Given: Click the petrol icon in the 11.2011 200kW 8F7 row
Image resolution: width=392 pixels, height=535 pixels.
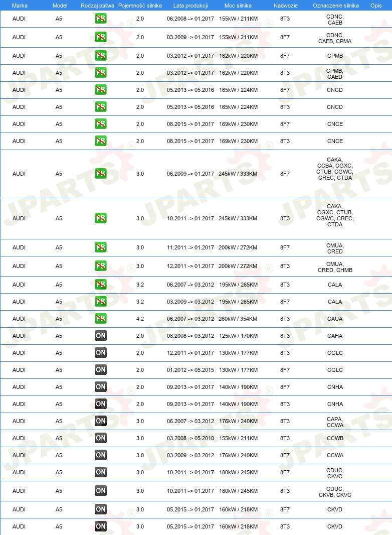Looking at the screenshot, I should pyautogui.click(x=101, y=247).
